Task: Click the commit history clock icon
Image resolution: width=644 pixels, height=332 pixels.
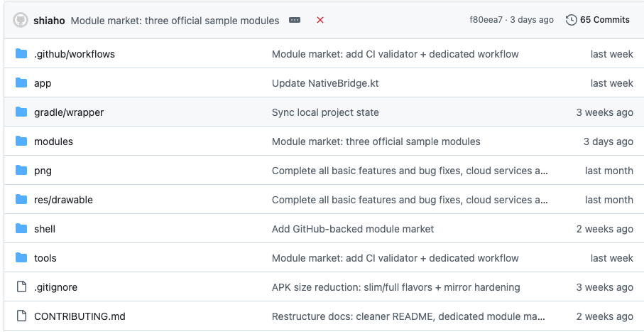Action: point(572,20)
